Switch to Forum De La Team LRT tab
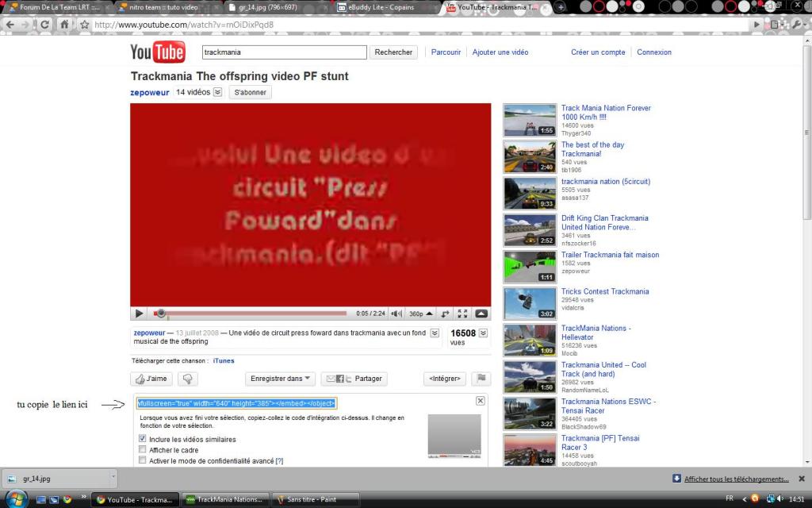Viewport: 812px width, 508px height. point(57,7)
